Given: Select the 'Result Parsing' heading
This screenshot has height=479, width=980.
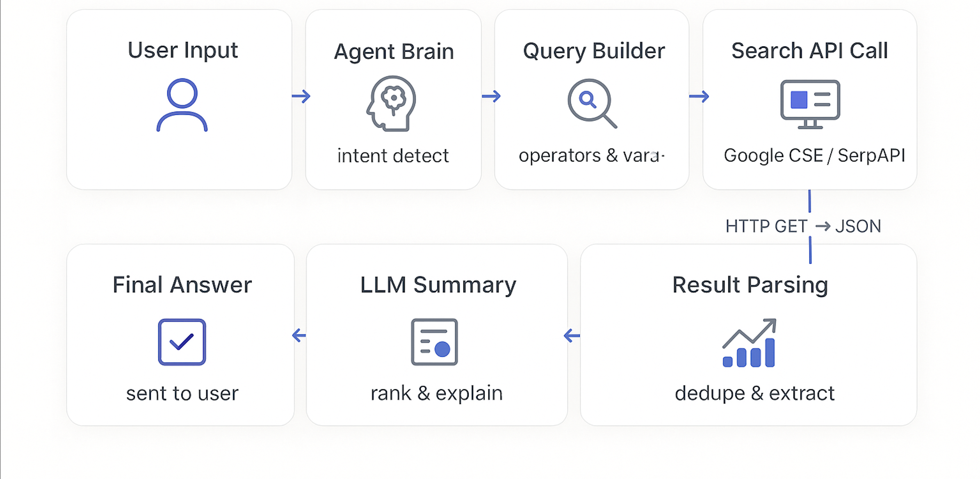Looking at the screenshot, I should [x=750, y=285].
